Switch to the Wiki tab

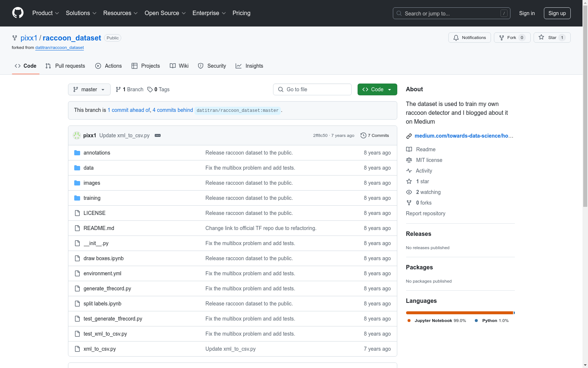(179, 66)
